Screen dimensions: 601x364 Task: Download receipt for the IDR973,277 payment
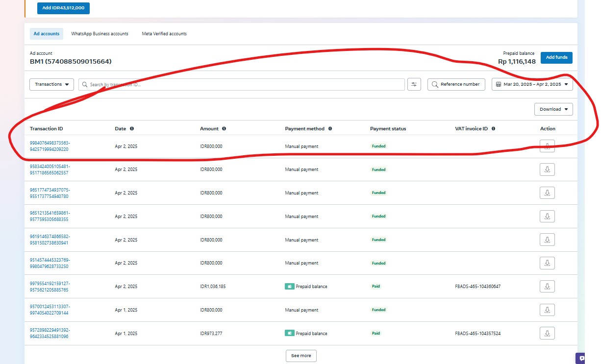pos(547,334)
